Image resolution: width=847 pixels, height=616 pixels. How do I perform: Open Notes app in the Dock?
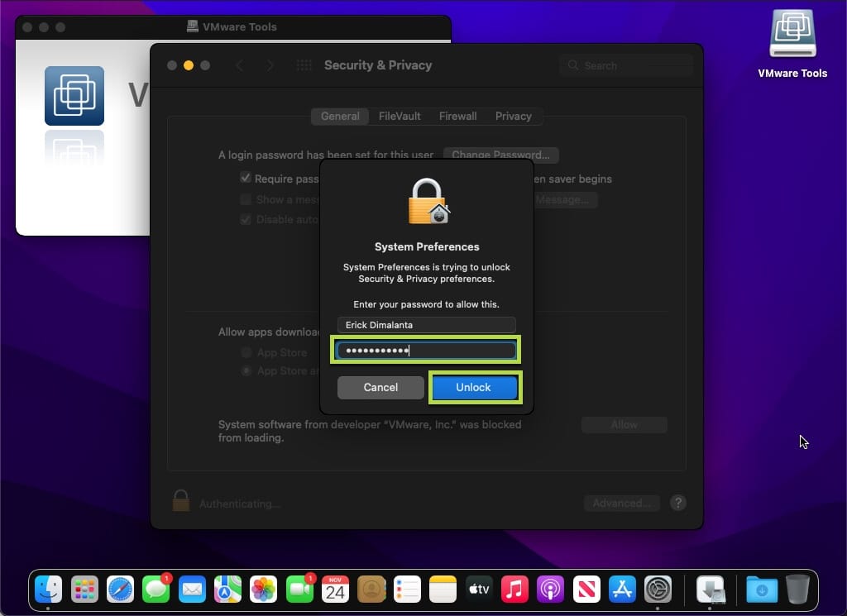click(x=443, y=589)
